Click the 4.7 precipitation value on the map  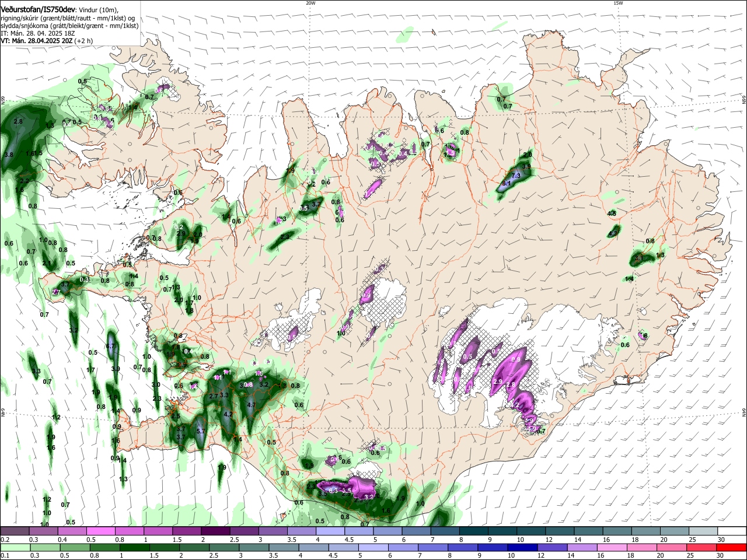[252, 405]
